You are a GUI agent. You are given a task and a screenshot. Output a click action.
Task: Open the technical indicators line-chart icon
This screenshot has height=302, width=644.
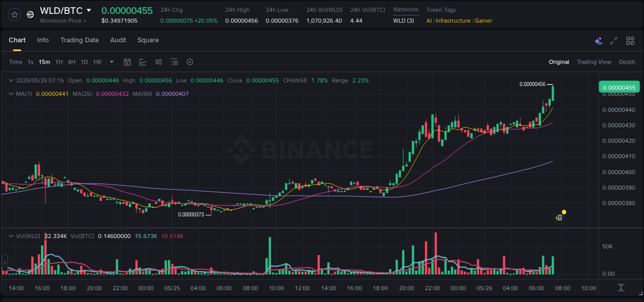point(143,62)
